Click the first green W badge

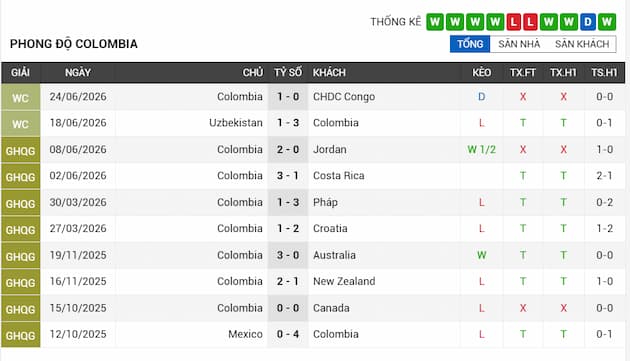(435, 22)
